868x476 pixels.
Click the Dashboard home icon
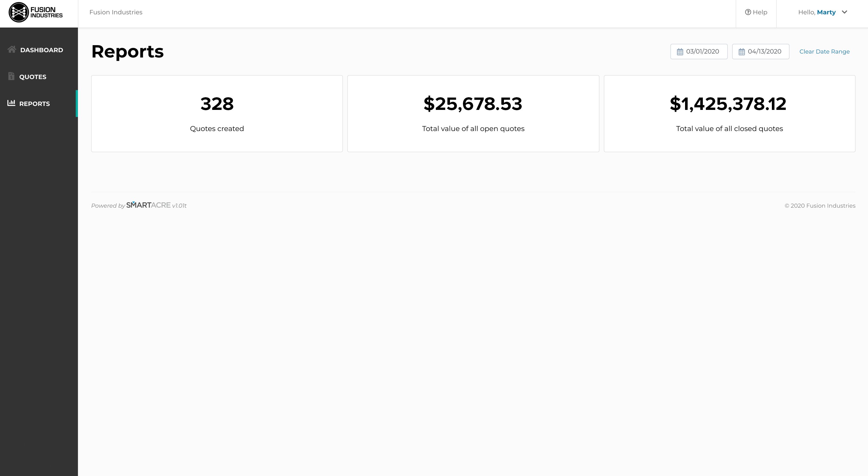click(12, 49)
